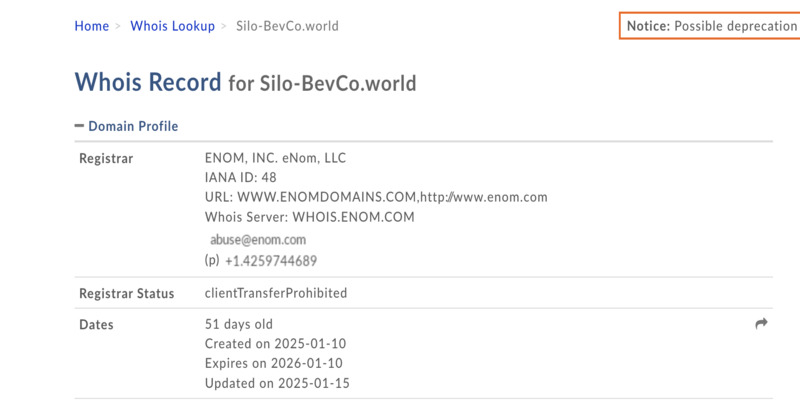Click the IANA ID: 48 line
800x400 pixels.
pyautogui.click(x=240, y=178)
